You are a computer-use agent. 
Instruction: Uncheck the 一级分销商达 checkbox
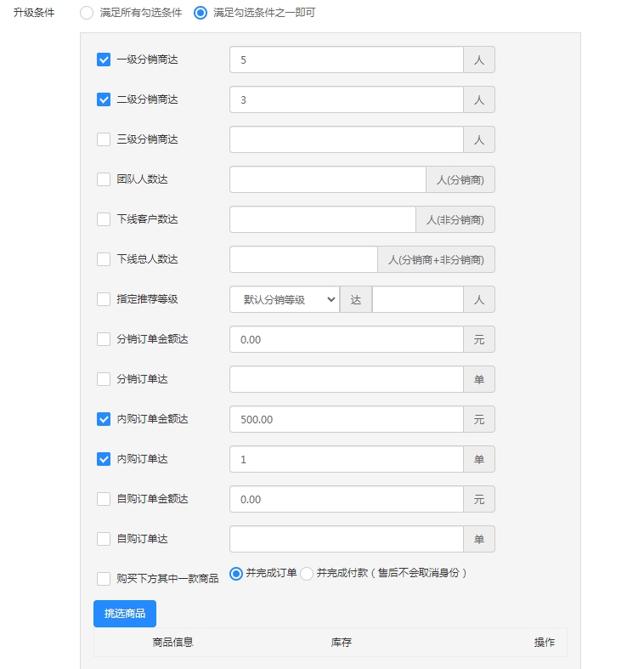coord(104,60)
